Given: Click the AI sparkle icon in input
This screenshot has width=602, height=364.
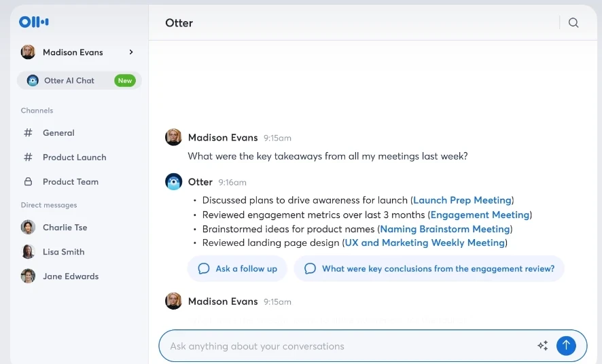Looking at the screenshot, I should click(x=542, y=346).
